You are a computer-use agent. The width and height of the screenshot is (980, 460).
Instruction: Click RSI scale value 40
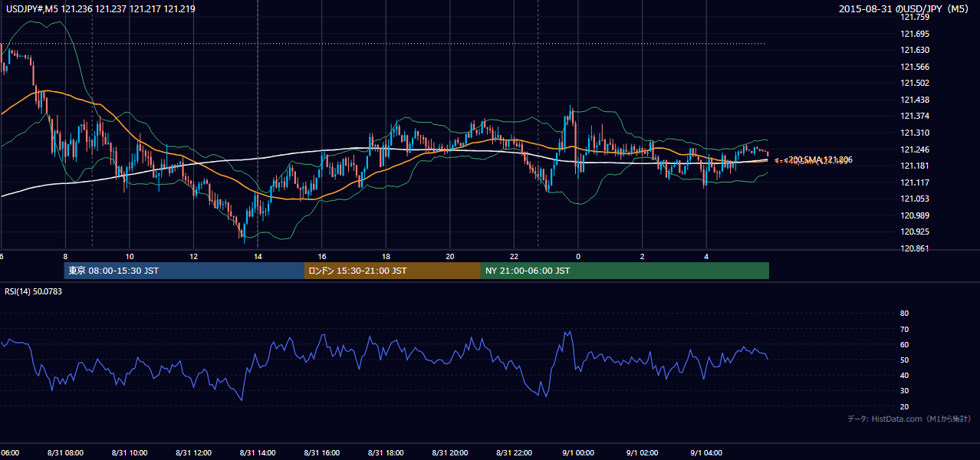point(904,375)
